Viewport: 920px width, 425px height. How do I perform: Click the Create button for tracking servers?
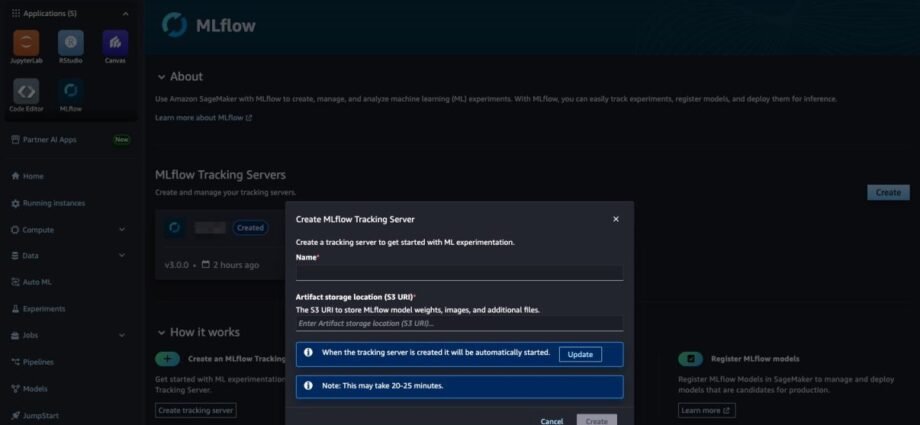click(x=888, y=193)
